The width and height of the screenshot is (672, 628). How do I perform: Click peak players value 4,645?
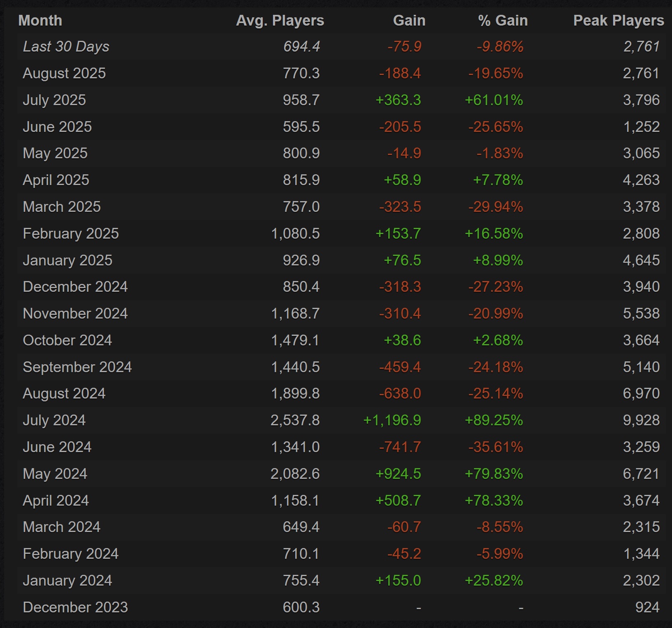click(x=641, y=260)
